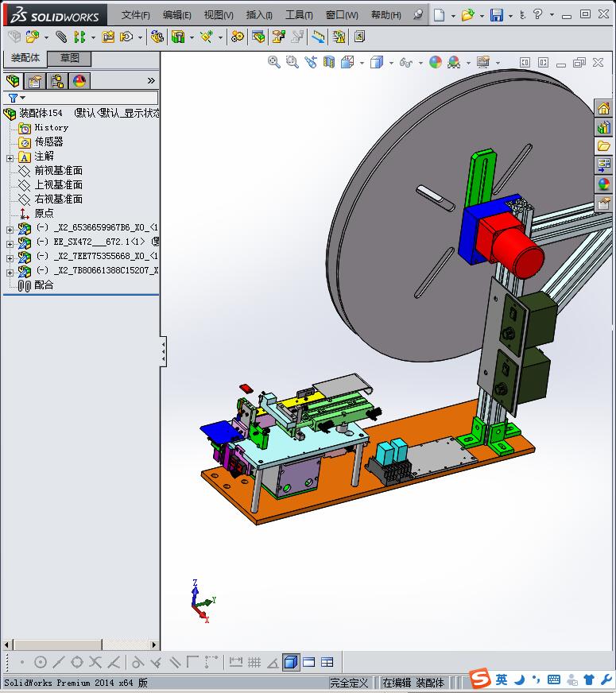Switch to the 装配体 tab
The image size is (616, 693).
point(25,58)
